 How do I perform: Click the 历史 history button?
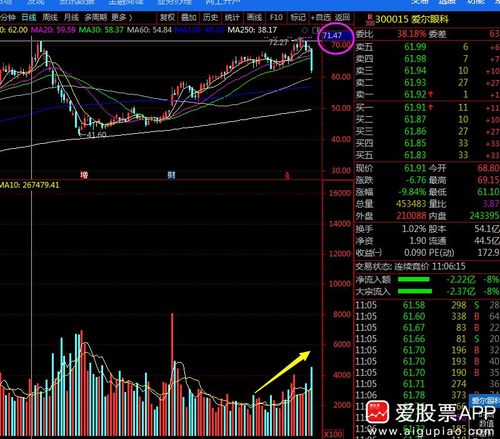click(x=210, y=17)
